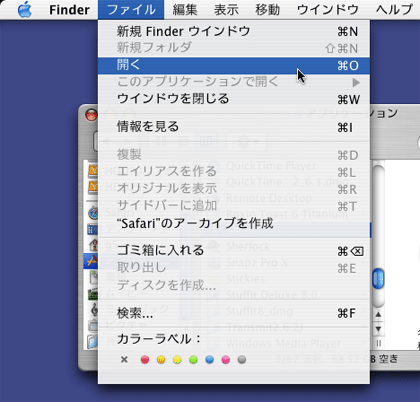The width and height of the screenshot is (420, 402).
Task: Click the Safari compass icon in the Finder sidebar
Action: click(x=94, y=213)
